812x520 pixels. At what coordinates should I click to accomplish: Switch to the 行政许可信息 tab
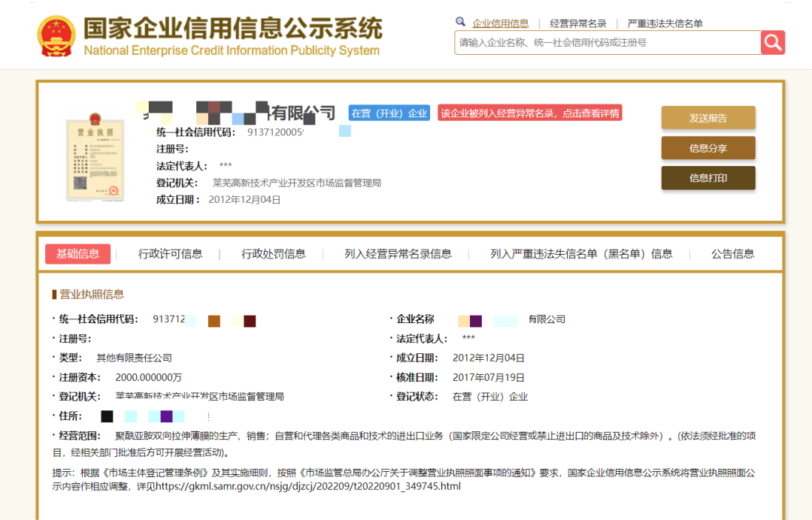170,254
